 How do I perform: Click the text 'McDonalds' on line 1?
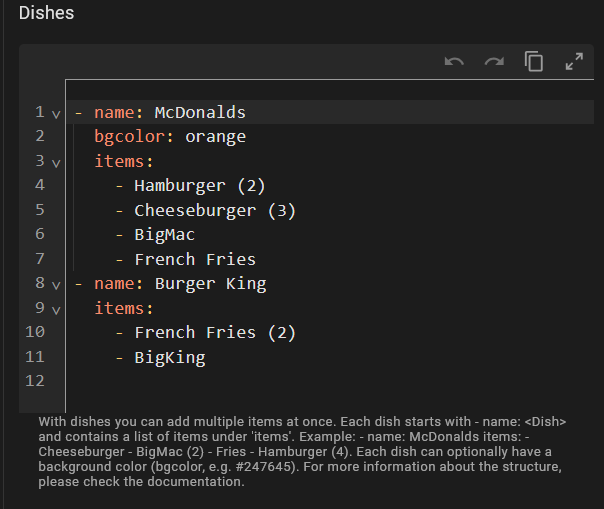tap(200, 113)
